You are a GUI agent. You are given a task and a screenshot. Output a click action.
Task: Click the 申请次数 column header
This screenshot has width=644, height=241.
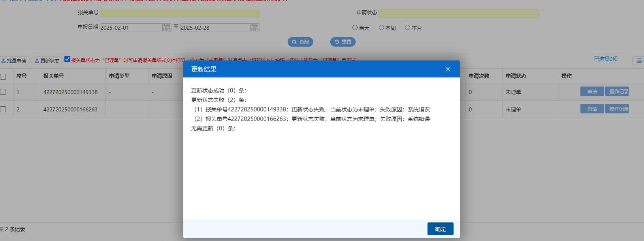point(479,76)
